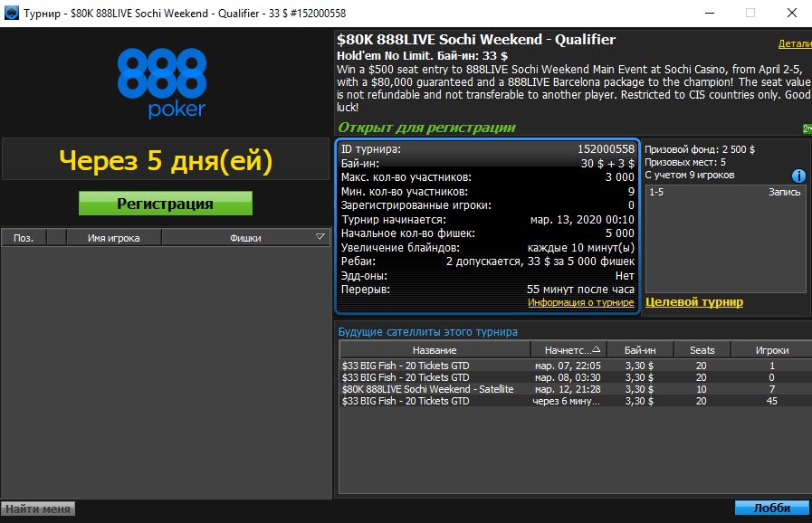Click the green badge beside registration status
Image resolution: width=812 pixels, height=523 pixels.
click(807, 128)
